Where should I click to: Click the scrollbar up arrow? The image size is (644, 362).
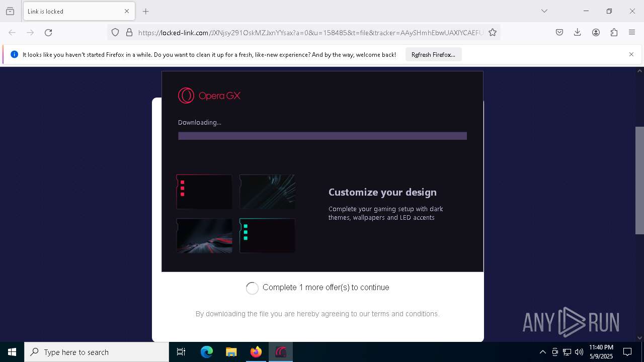(x=639, y=71)
